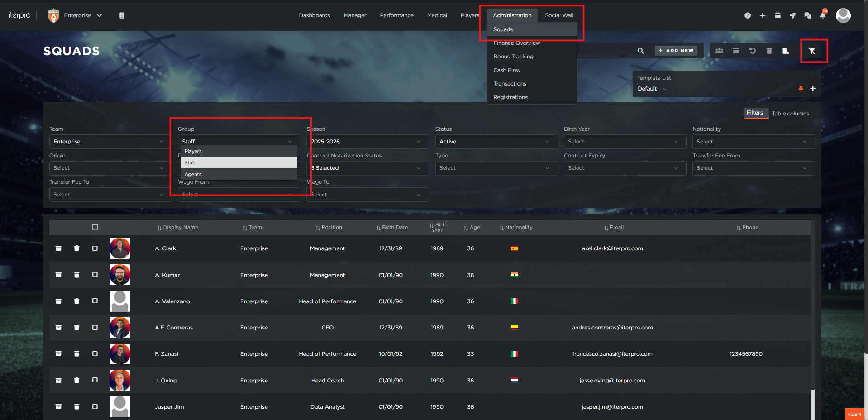
Task: Tick the select-all checkbox in table header
Action: [95, 228]
